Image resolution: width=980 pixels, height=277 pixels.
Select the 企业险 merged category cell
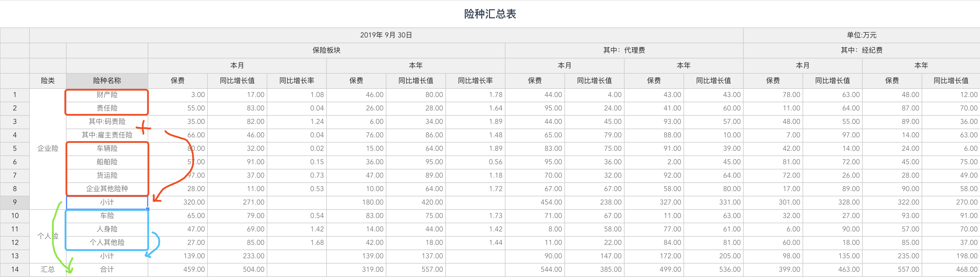(48, 148)
